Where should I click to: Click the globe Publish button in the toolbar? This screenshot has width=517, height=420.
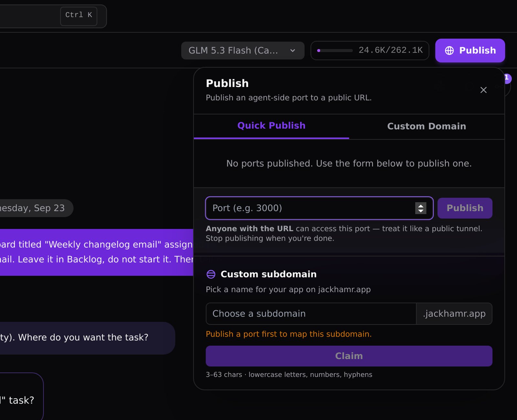[x=470, y=50]
